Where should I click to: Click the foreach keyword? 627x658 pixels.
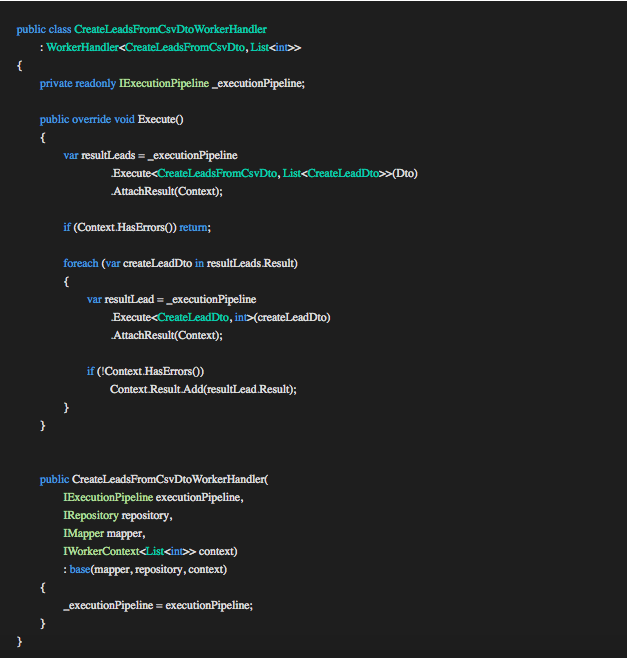(x=80, y=263)
